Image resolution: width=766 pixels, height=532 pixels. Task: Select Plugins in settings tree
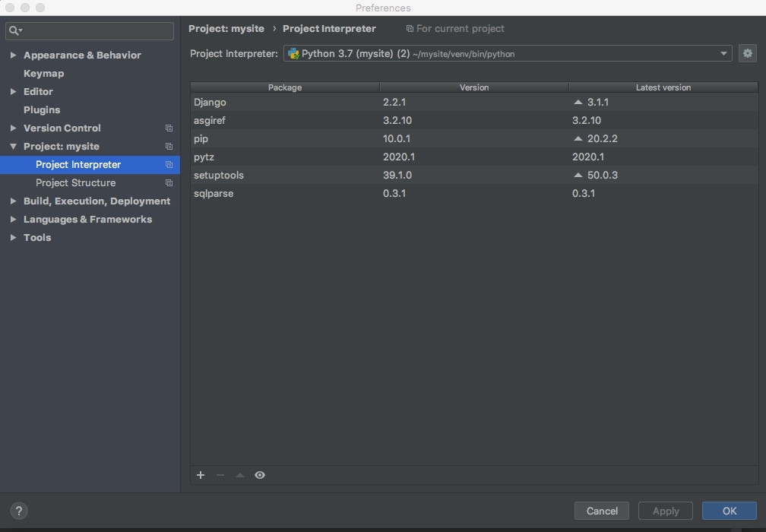[42, 110]
